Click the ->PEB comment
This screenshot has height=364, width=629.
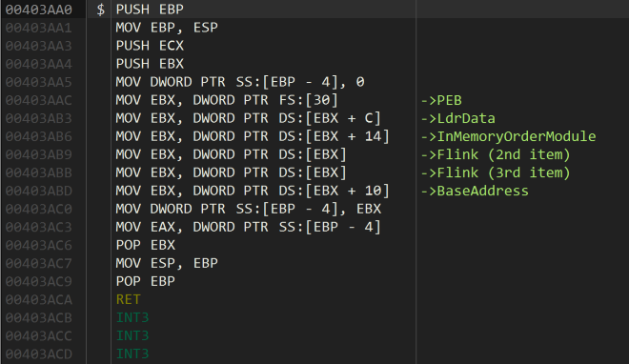pyautogui.click(x=441, y=100)
